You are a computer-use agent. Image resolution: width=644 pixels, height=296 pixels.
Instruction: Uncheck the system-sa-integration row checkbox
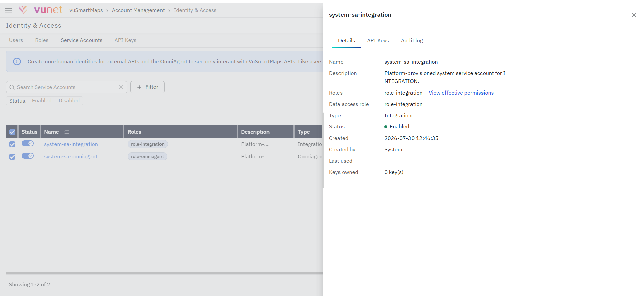(x=12, y=144)
